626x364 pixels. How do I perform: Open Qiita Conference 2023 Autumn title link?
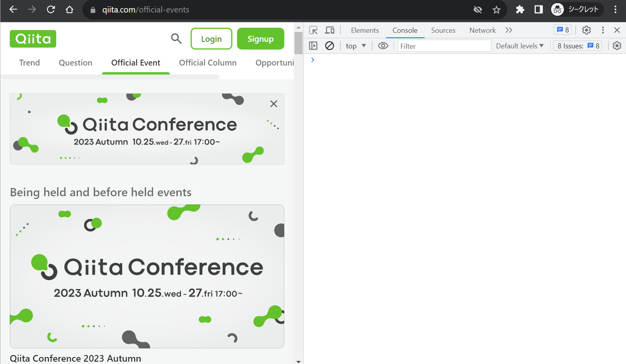tap(75, 359)
